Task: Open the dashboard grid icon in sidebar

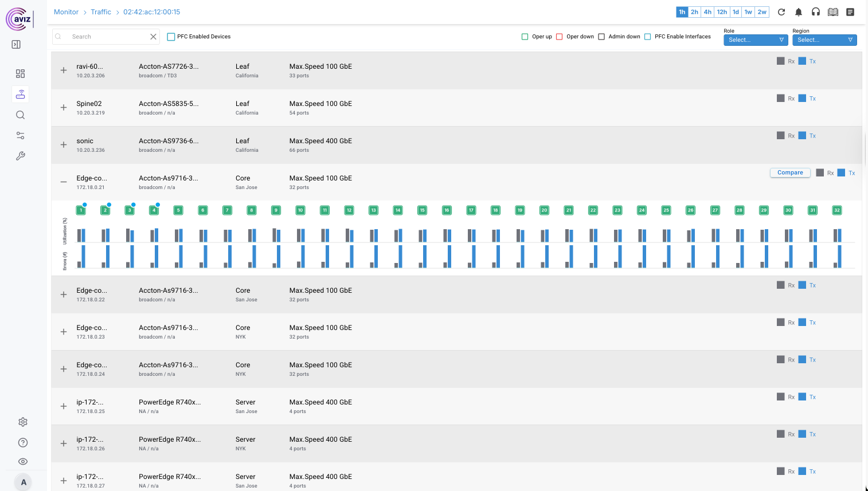Action: pyautogui.click(x=20, y=74)
